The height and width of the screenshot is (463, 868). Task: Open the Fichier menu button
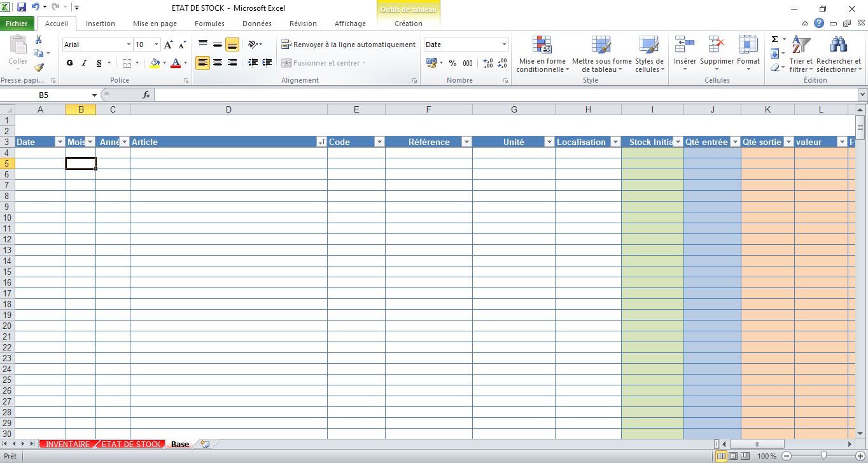click(x=17, y=24)
